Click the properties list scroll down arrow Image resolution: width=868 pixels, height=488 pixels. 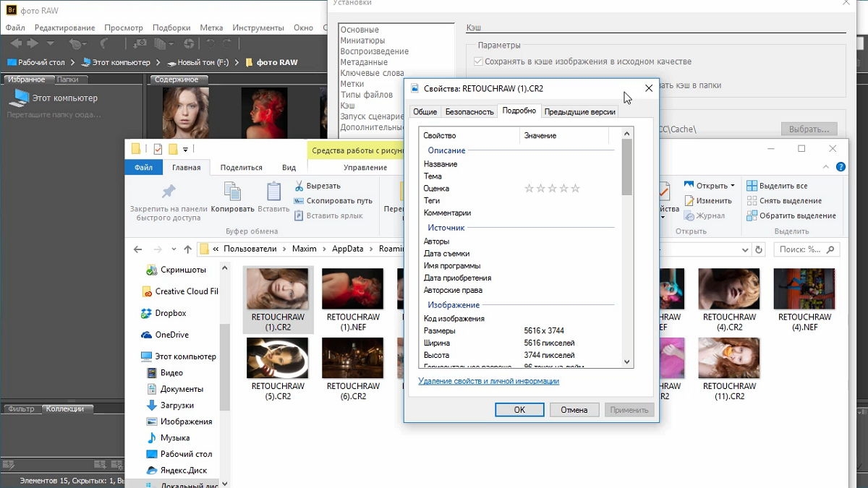pyautogui.click(x=627, y=362)
